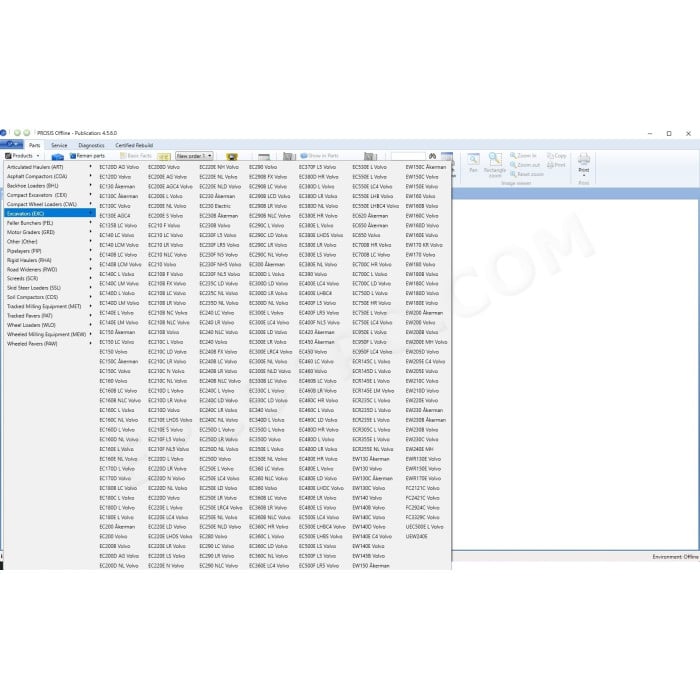Select the Rectangle zoom tool
The image size is (700, 700).
(x=495, y=164)
